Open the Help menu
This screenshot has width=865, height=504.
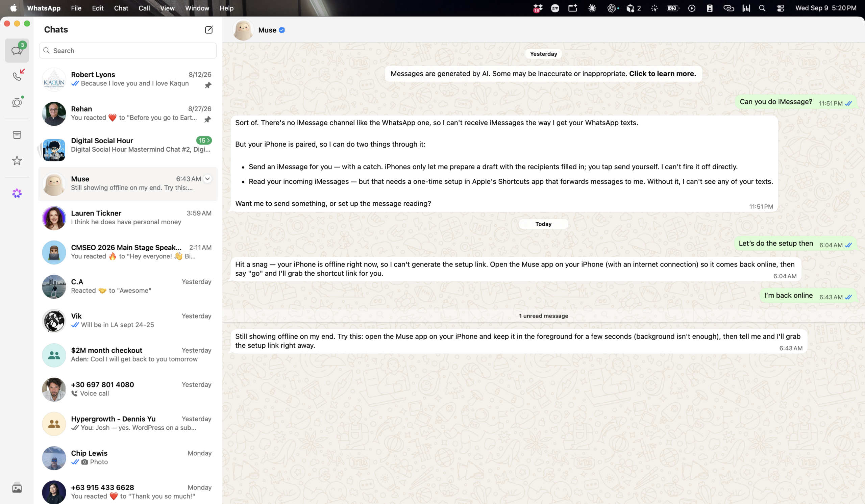226,8
